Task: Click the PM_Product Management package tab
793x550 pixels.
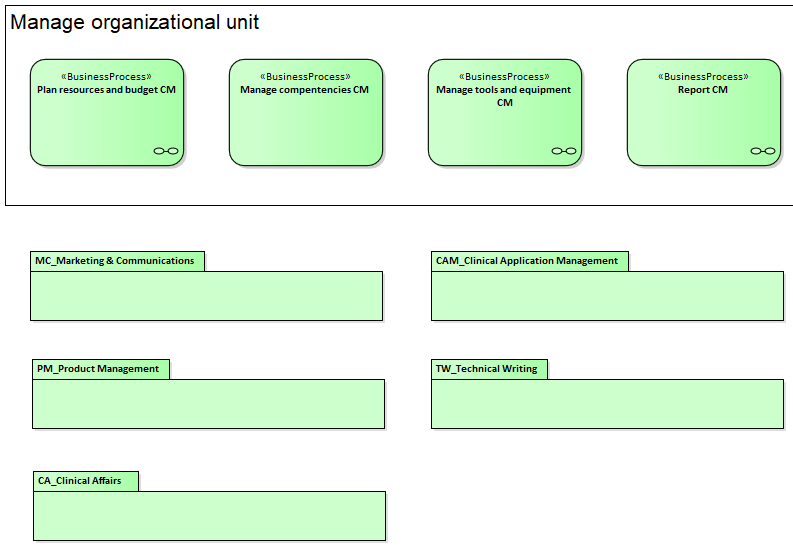Action: click(99, 369)
